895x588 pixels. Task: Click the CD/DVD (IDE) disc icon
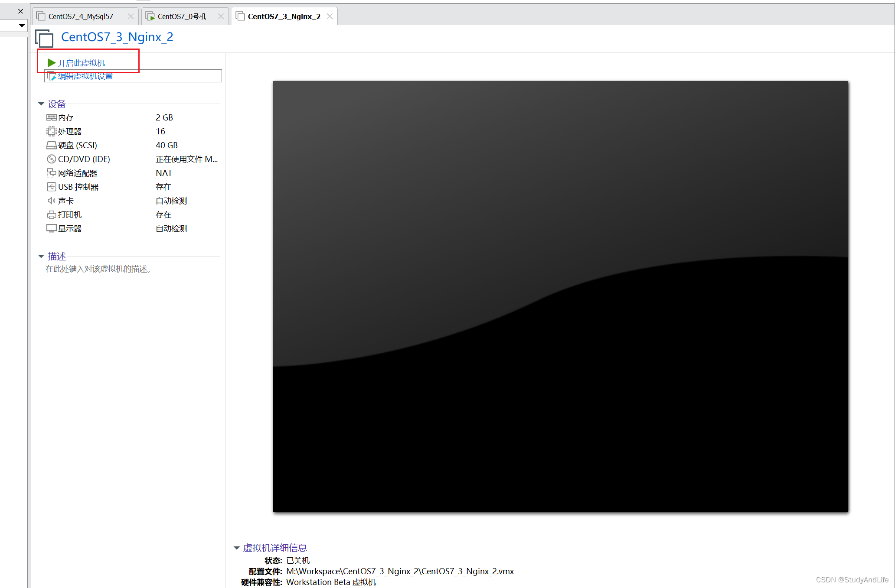click(51, 159)
